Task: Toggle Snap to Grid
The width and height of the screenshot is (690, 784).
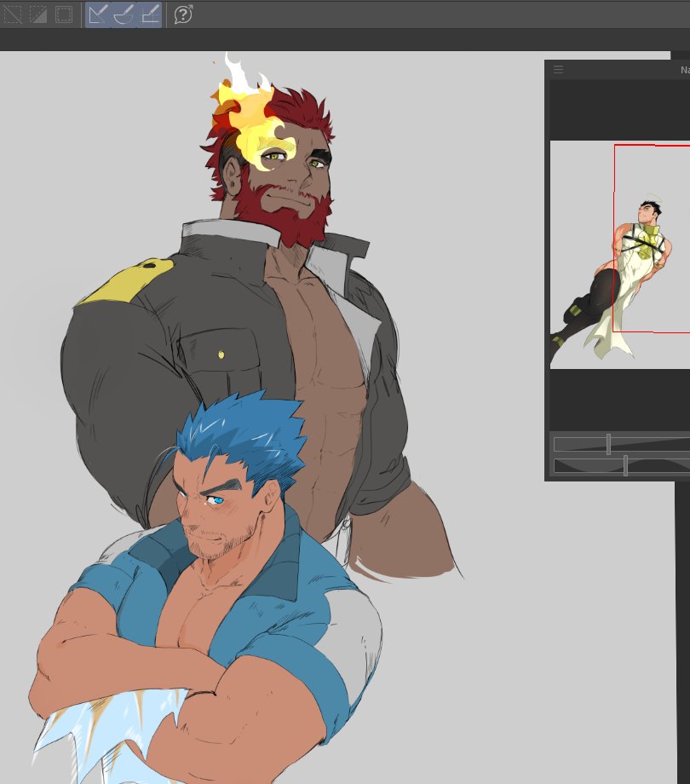Action: [x=149, y=14]
